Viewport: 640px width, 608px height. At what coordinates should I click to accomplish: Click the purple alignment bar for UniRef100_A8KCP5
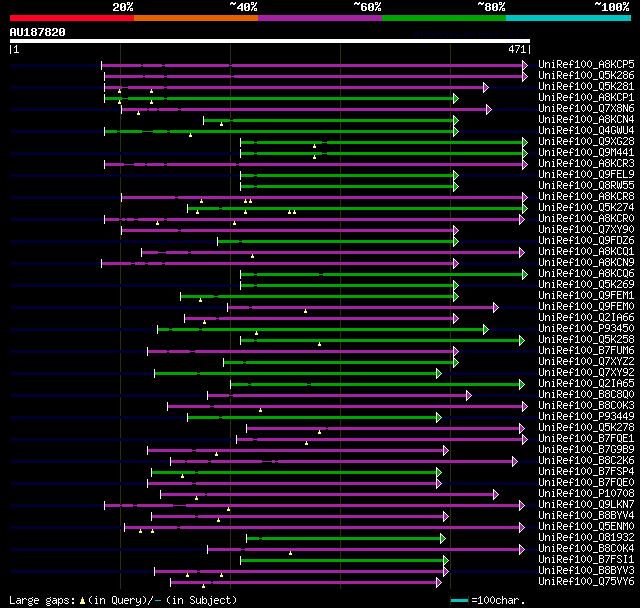pyautogui.click(x=314, y=65)
